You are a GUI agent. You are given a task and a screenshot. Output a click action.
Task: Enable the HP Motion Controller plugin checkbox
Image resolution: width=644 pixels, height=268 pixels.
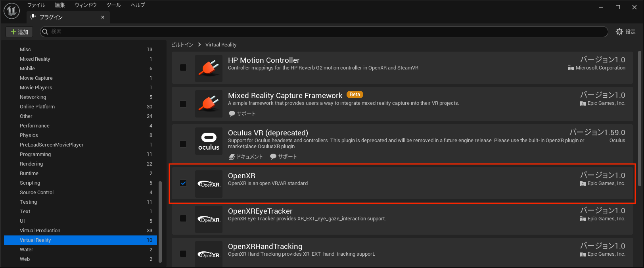coord(183,67)
